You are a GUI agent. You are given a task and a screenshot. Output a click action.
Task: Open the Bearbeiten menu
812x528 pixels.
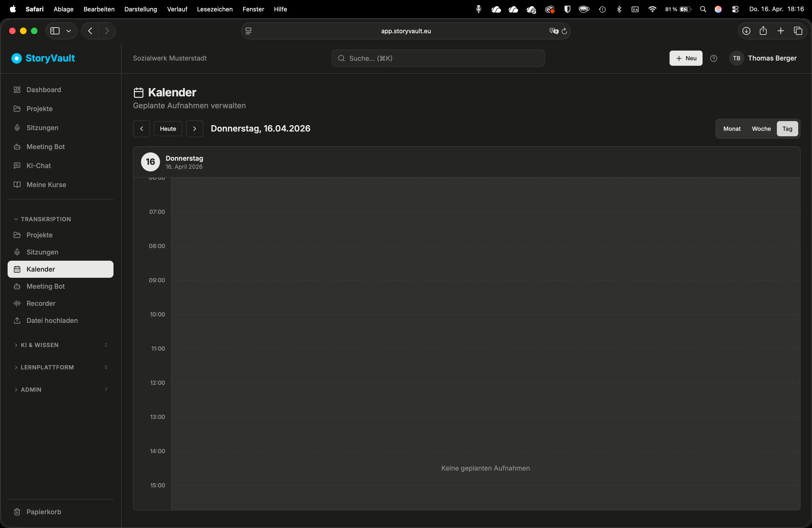[99, 9]
